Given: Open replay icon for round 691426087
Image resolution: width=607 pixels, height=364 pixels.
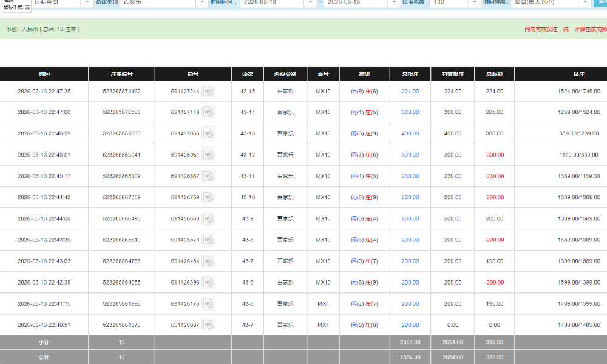Looking at the screenshot, I should coord(208,325).
